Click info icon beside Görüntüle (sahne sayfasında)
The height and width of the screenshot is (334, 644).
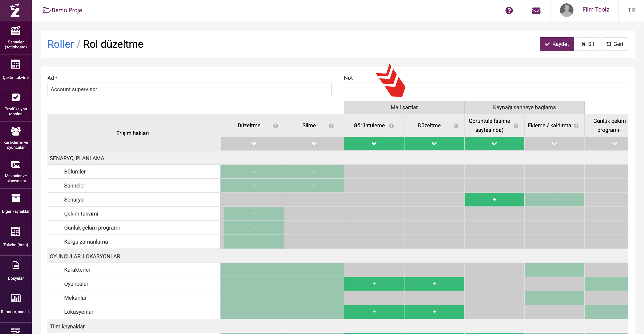click(x=516, y=126)
